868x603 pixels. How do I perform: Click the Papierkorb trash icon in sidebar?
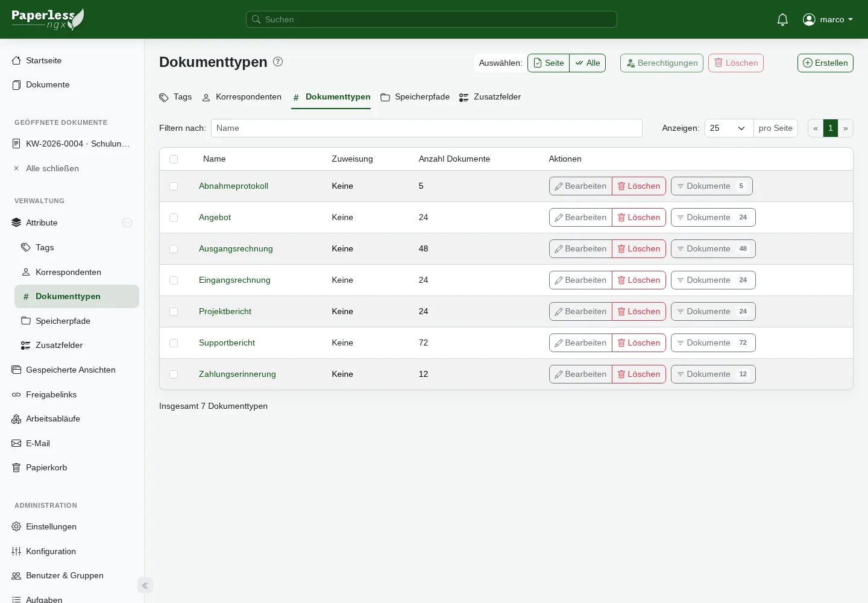pyautogui.click(x=16, y=468)
